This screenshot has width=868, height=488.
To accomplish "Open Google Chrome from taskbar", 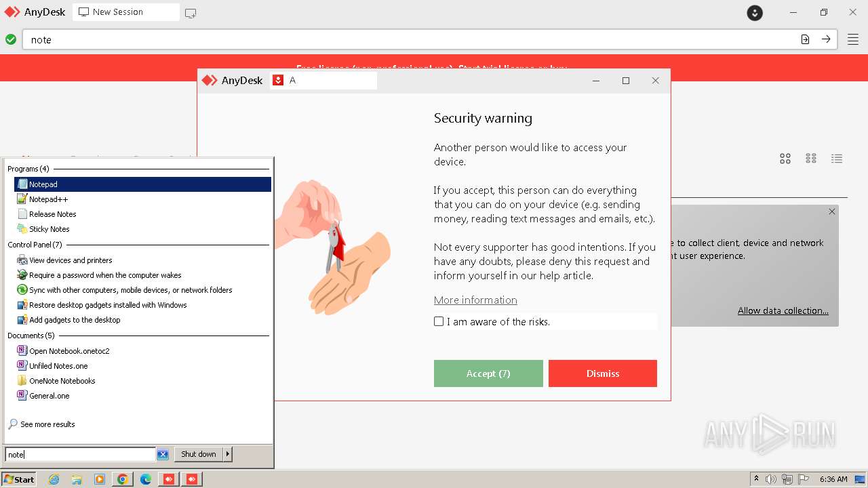I will pyautogui.click(x=123, y=479).
